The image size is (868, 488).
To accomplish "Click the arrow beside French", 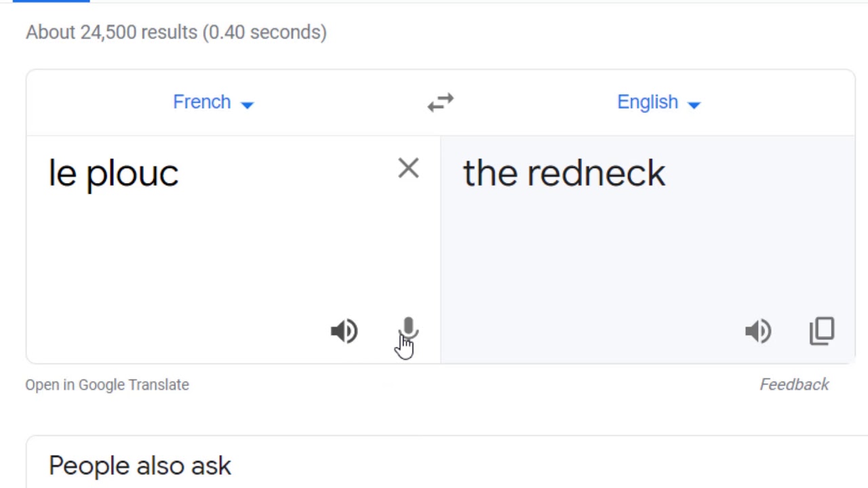I will pyautogui.click(x=248, y=104).
